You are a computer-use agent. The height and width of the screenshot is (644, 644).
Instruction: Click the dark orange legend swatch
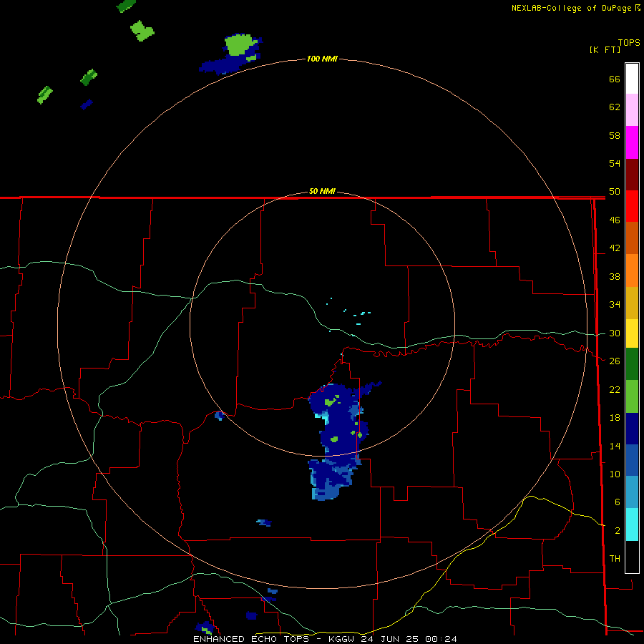click(632, 238)
